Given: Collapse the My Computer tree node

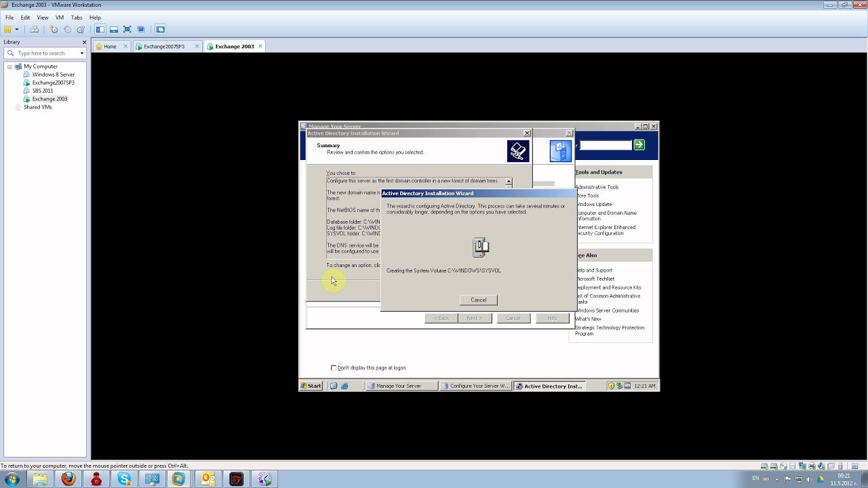Looking at the screenshot, I should (9, 66).
